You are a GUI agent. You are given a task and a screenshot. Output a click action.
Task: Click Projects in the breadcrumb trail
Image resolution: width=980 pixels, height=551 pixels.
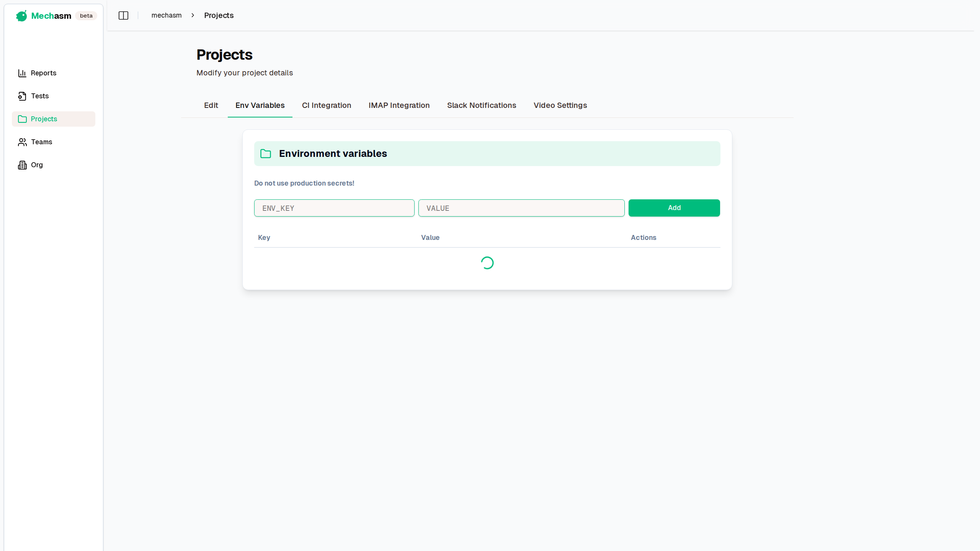219,15
